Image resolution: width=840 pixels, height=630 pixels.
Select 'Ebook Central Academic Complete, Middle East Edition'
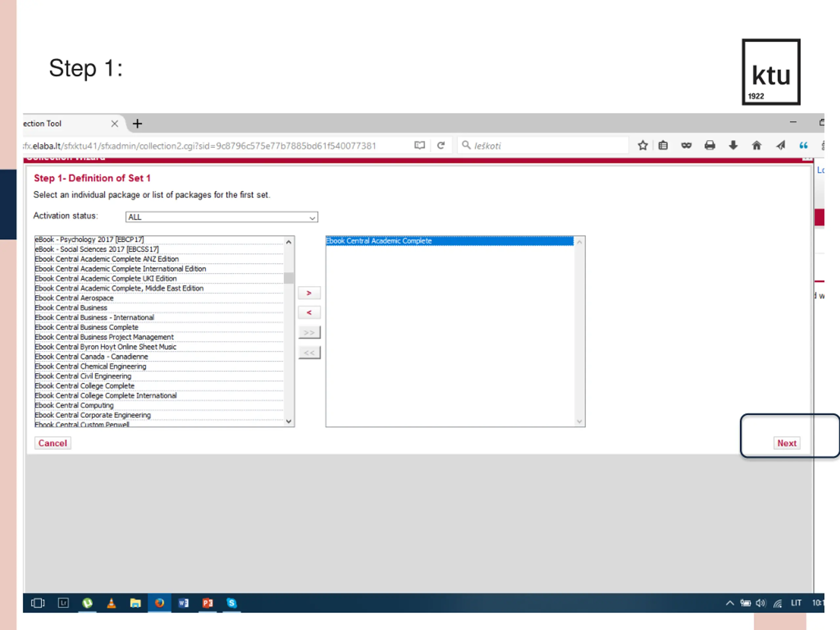(x=159, y=288)
